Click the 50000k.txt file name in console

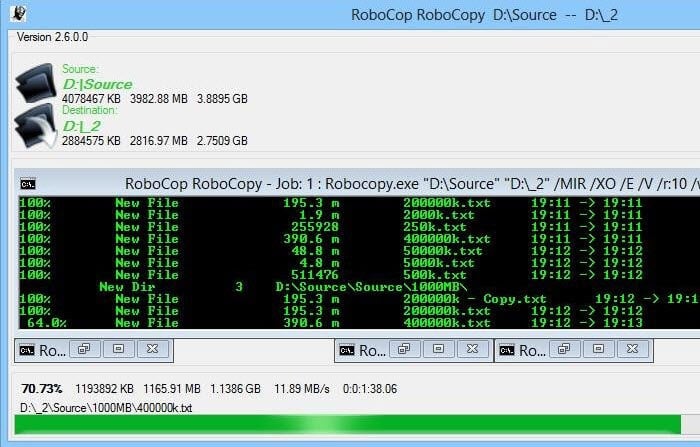pyautogui.click(x=443, y=251)
